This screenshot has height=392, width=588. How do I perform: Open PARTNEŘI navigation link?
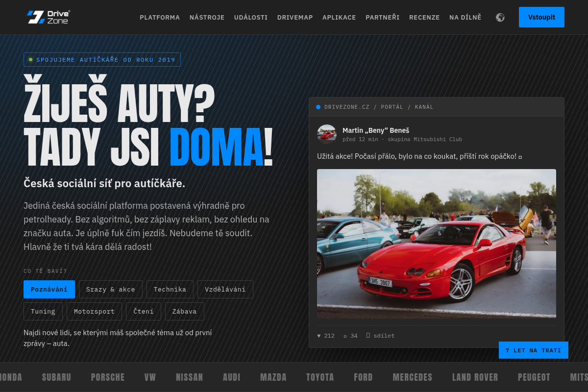tap(383, 17)
